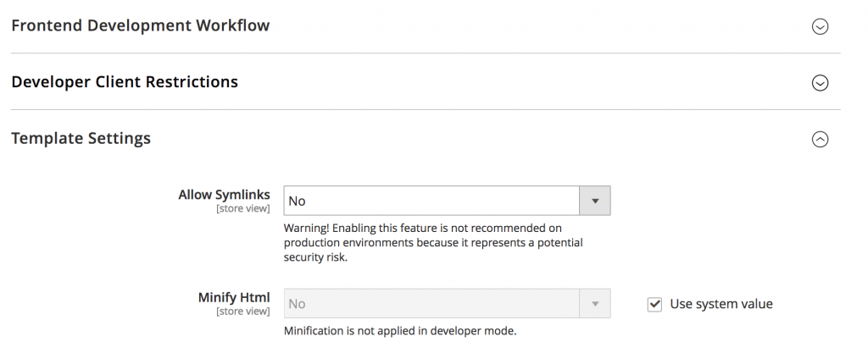Screen dimensions: 868x342
Task: Click the 'Use system value' label text
Action: 721,304
